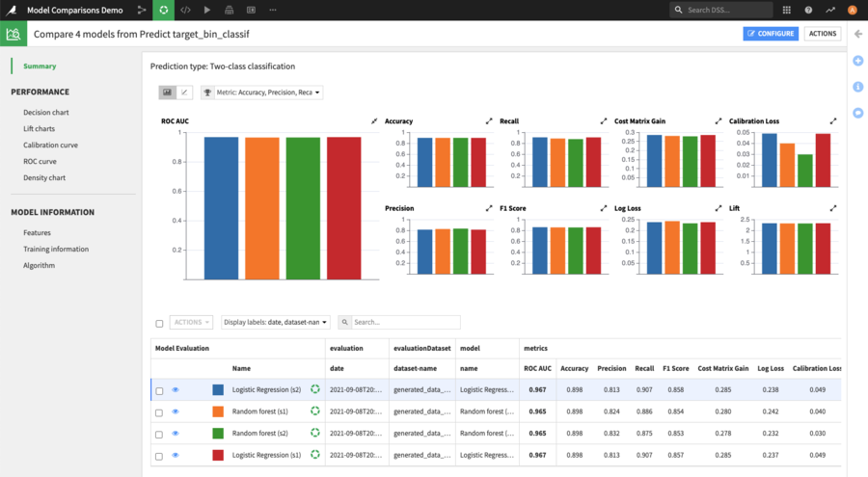Switch to bar chart view toggle
Screen dimensions: 868x477
[167, 93]
